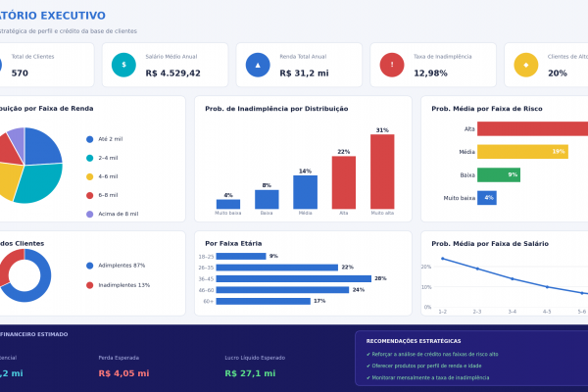Click the Muito baixa 4% vertical bar
This screenshot has width=588, height=392.
228,204
